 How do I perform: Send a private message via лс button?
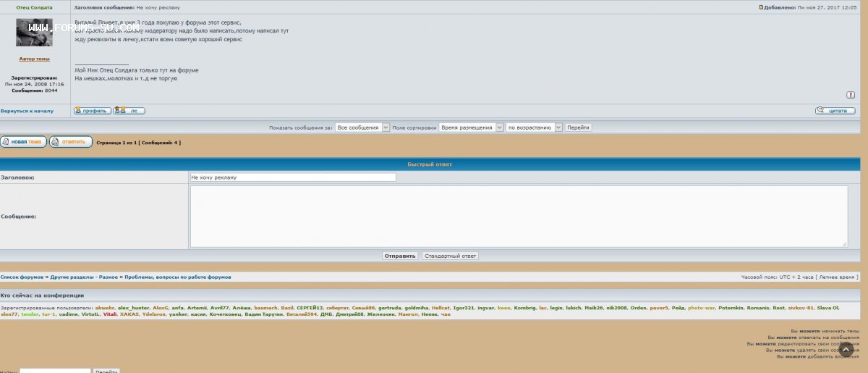(129, 111)
